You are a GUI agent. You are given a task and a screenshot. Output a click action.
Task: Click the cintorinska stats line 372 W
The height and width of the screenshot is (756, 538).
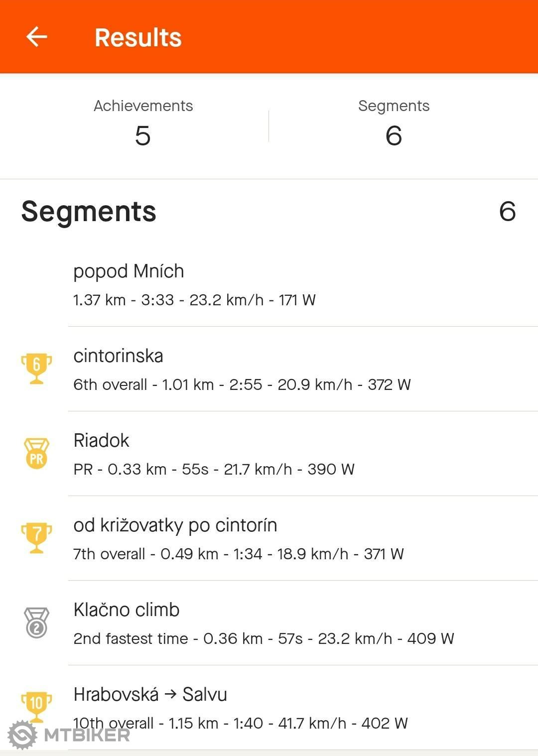click(242, 384)
